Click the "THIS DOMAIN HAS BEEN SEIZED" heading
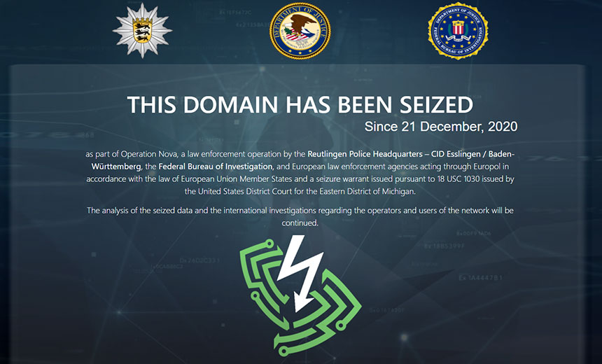Viewport: 602px width, 364px height. [x=300, y=104]
